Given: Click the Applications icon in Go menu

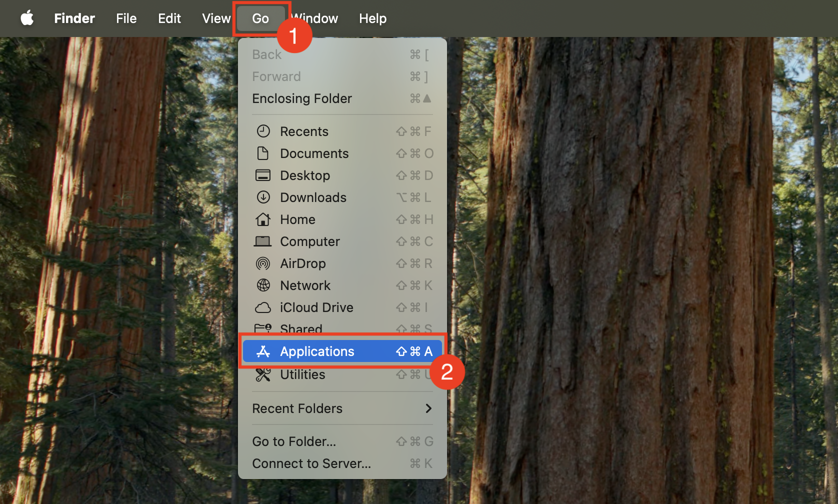Looking at the screenshot, I should point(263,351).
